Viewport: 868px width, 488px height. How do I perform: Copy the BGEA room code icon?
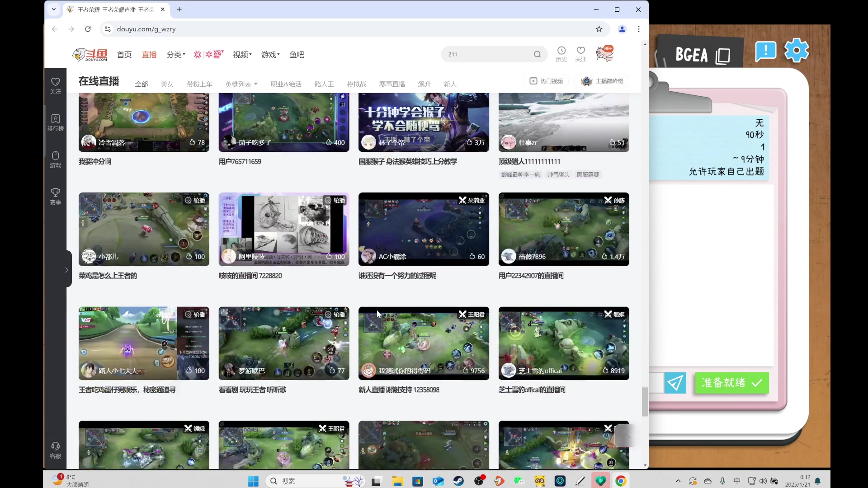[723, 56]
